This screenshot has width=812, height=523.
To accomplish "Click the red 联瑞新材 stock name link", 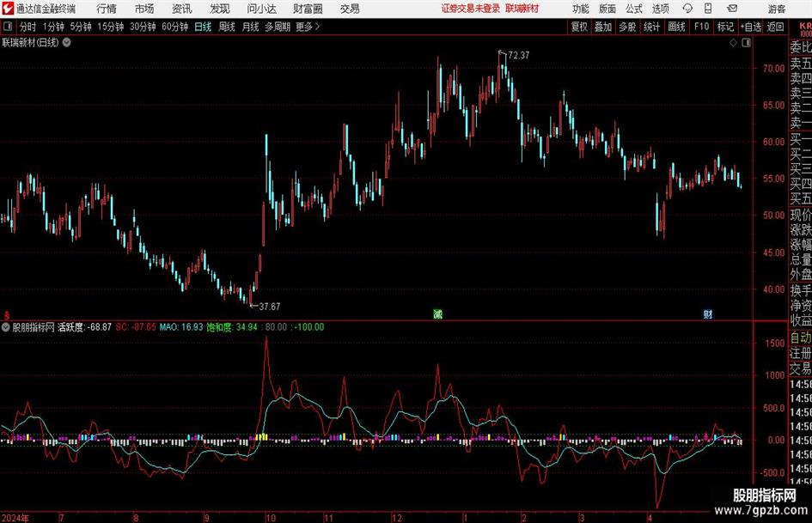I will point(522,9).
